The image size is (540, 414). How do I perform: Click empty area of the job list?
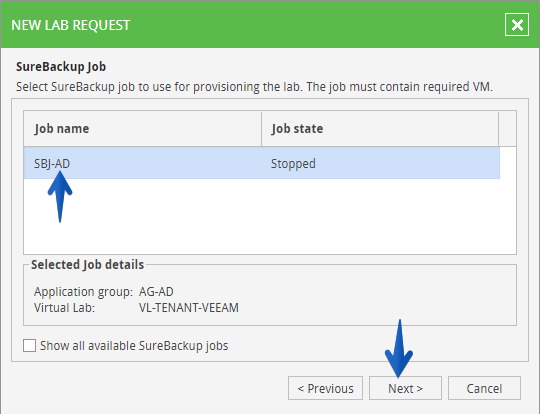(x=270, y=216)
